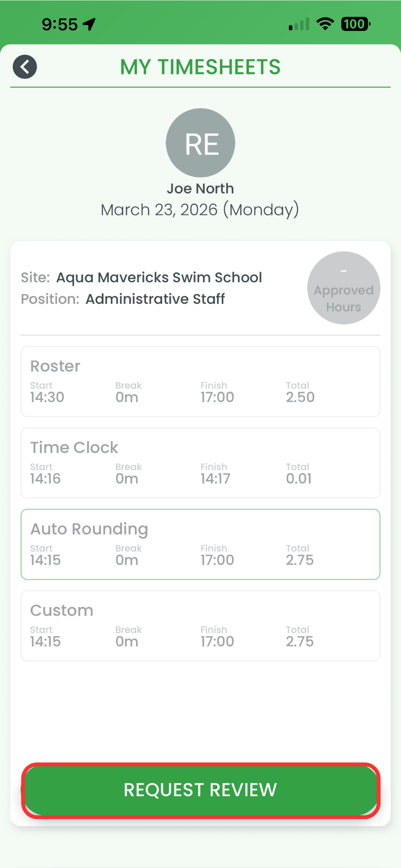
Task: Tap the My Timesheets header title
Action: click(200, 67)
